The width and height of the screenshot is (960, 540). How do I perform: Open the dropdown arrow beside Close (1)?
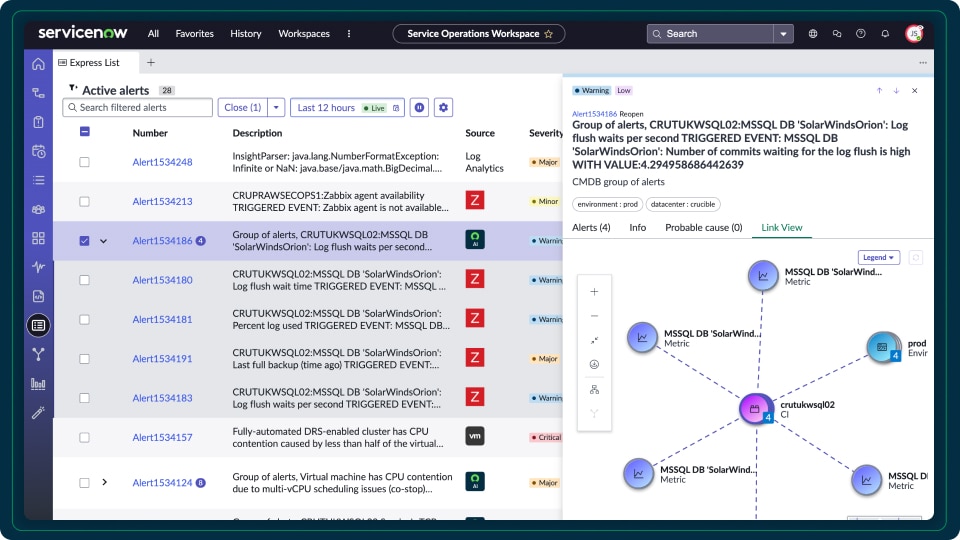pos(276,108)
